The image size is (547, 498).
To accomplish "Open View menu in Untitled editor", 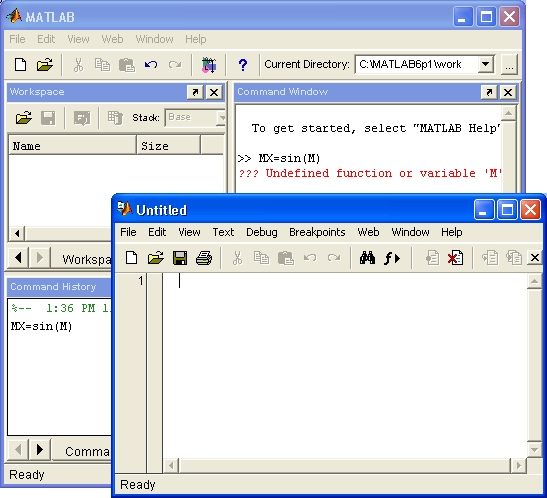I will 189,232.
